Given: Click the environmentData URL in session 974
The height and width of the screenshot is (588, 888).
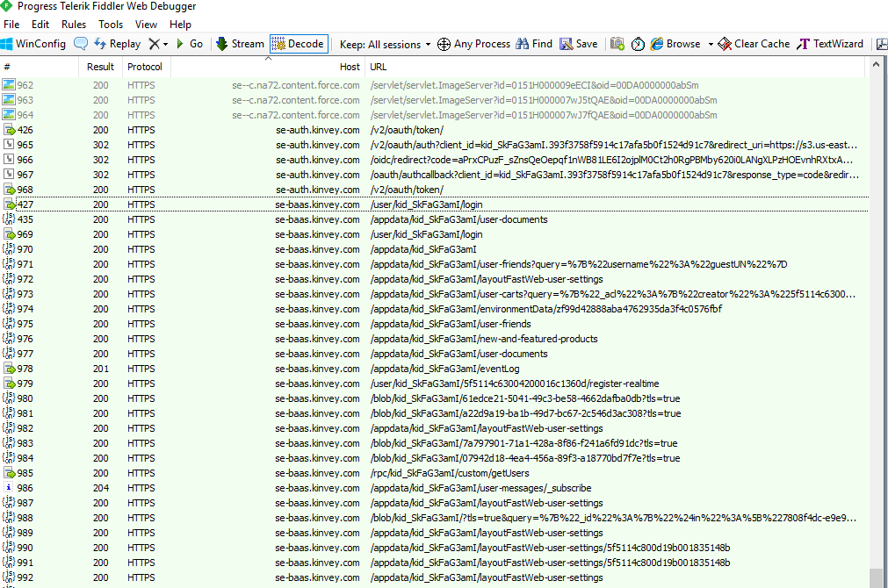Looking at the screenshot, I should tap(546, 309).
